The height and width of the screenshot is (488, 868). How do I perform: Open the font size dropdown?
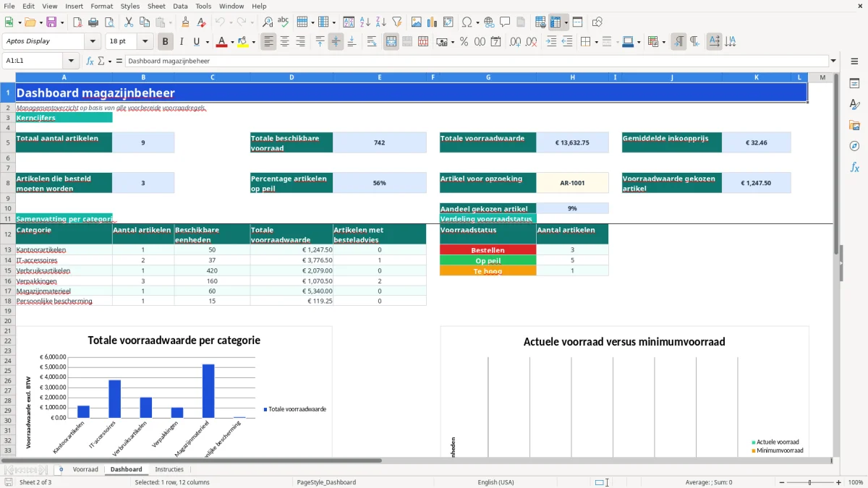pyautogui.click(x=145, y=41)
